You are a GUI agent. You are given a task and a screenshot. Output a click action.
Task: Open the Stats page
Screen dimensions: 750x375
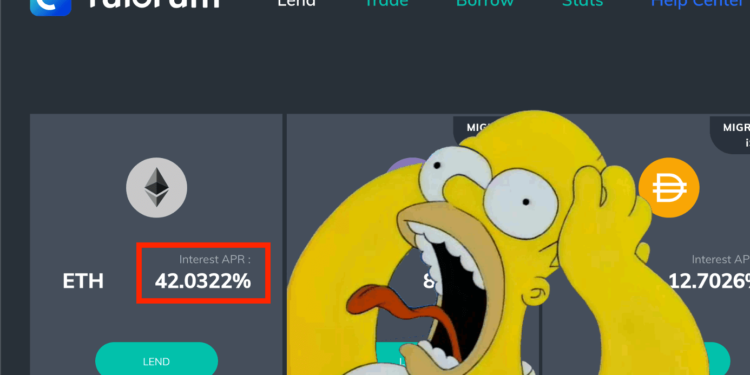click(582, 3)
